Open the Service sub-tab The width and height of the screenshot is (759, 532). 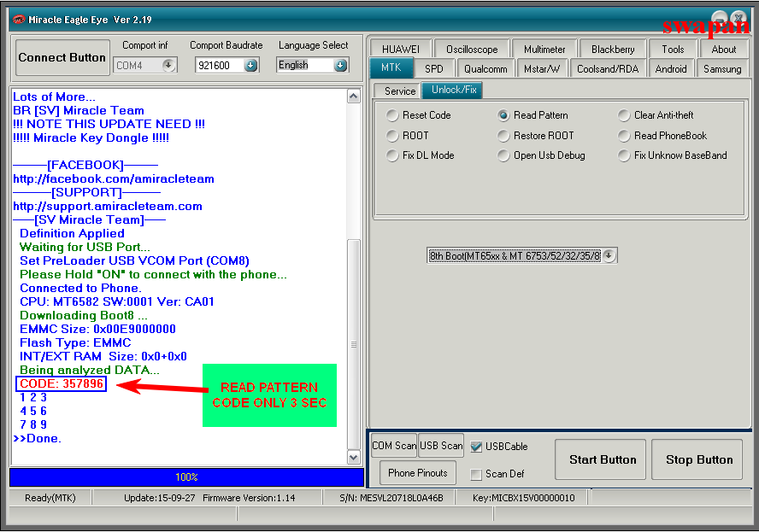click(399, 91)
